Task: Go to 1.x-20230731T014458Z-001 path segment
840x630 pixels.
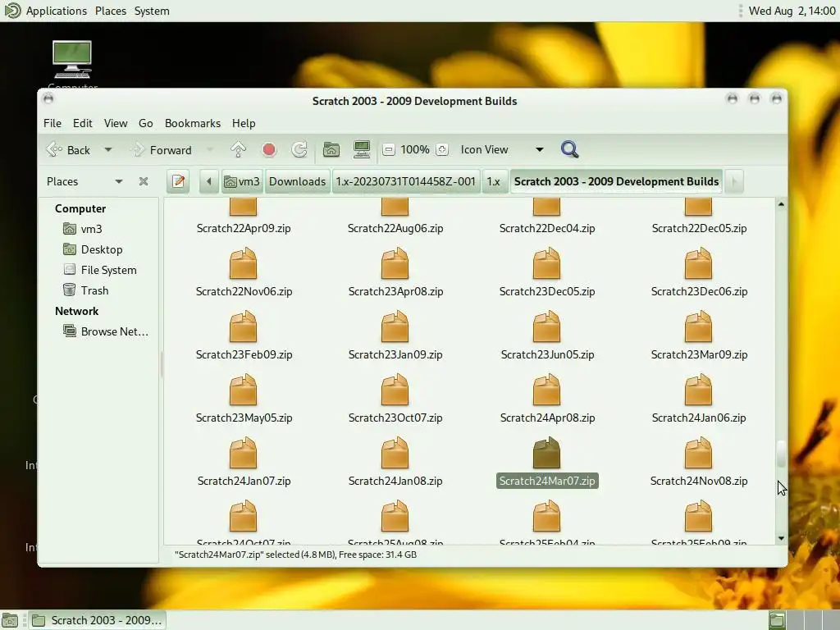Action: coord(405,181)
